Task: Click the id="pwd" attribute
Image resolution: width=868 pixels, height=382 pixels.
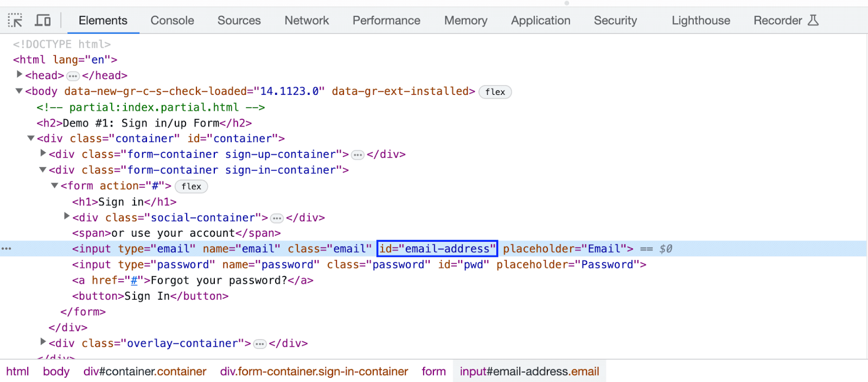Action: click(464, 265)
